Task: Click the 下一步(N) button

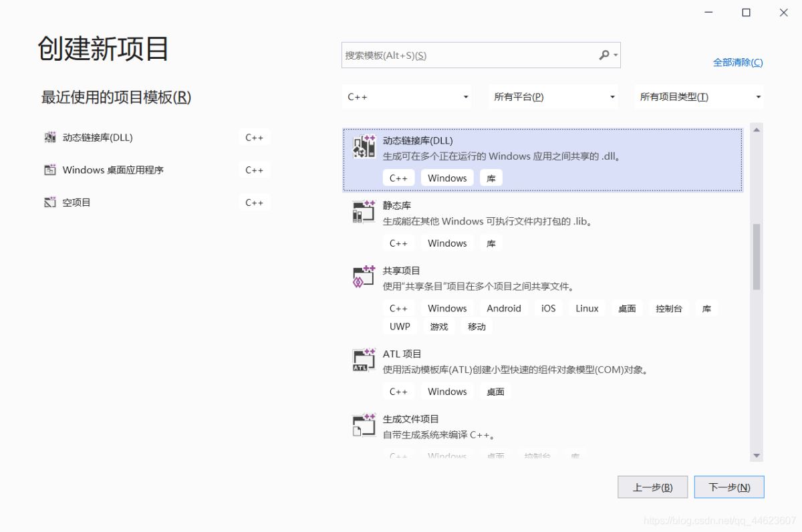Action: 729,487
